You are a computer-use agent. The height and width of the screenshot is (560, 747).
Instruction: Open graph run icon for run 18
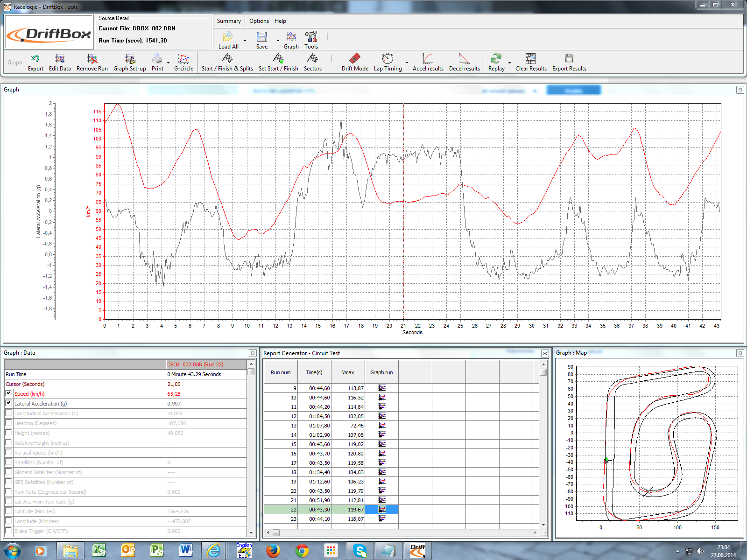click(x=382, y=472)
